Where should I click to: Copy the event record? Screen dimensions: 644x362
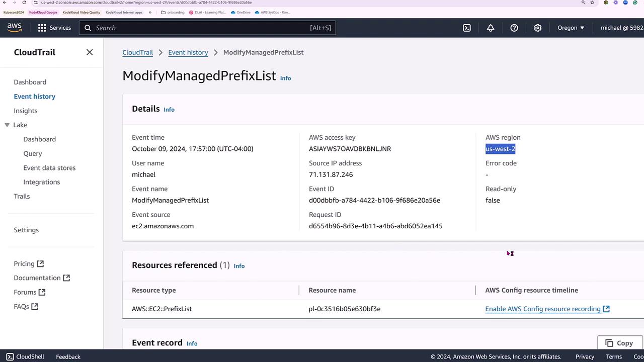point(620,343)
